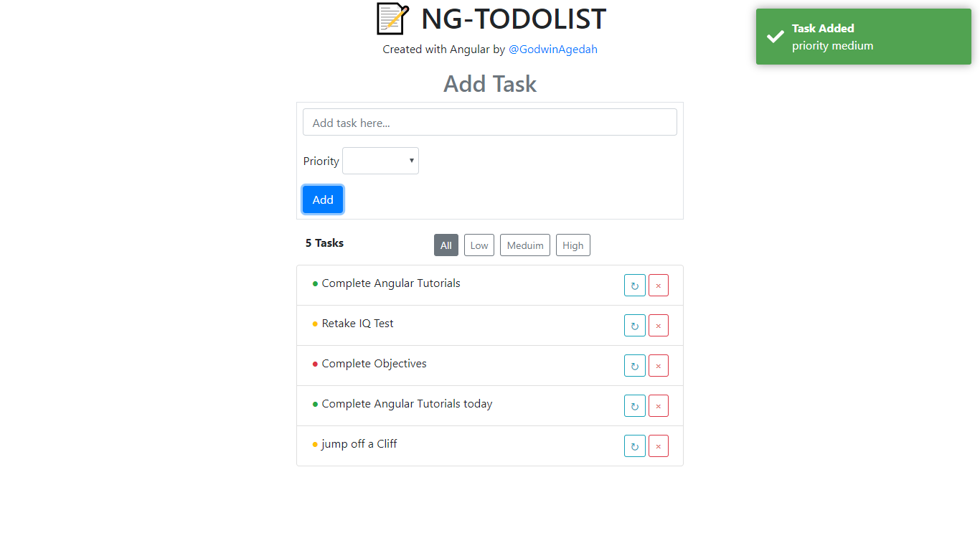This screenshot has width=980, height=551.
Task: Refresh Complete Angular Tutorials today task
Action: (635, 406)
